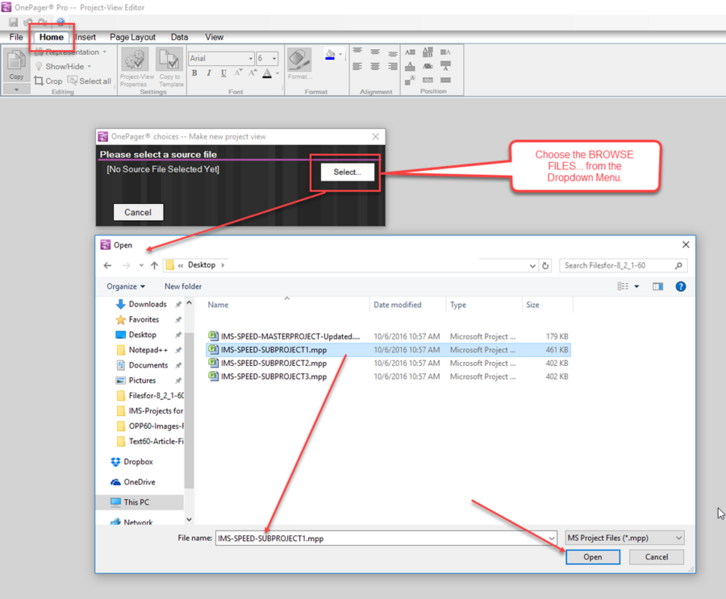Select This PC in navigation pane
726x599 pixels.
(137, 502)
